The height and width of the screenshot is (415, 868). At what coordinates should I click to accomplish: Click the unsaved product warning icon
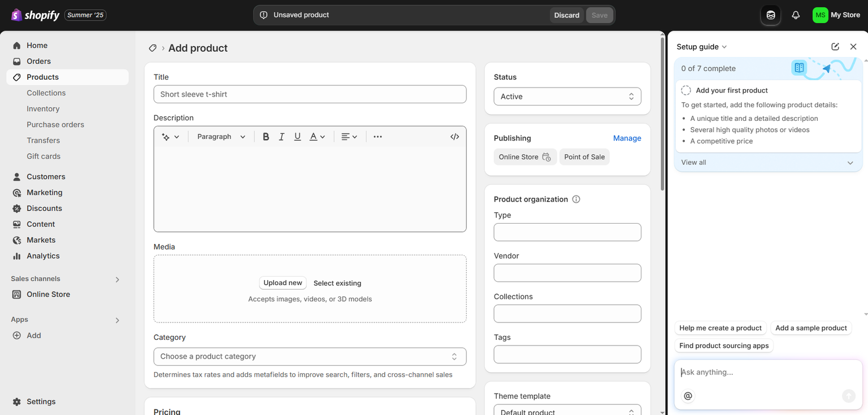pyautogui.click(x=263, y=15)
